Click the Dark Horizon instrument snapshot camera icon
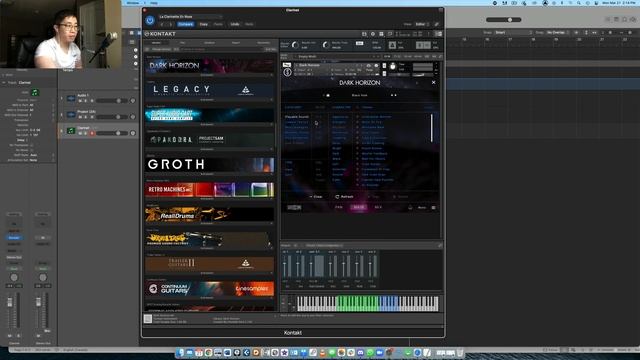Image resolution: width=640 pixels, height=360 pixels. click(x=369, y=65)
